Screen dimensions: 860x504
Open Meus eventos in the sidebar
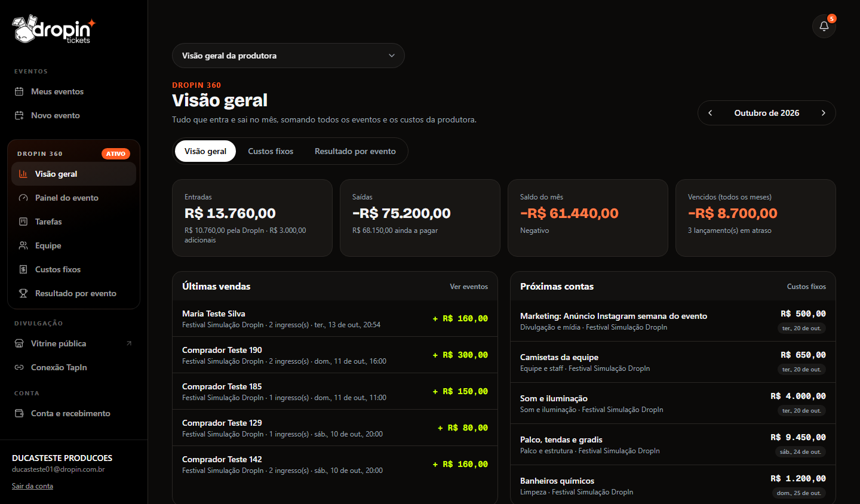click(74, 91)
